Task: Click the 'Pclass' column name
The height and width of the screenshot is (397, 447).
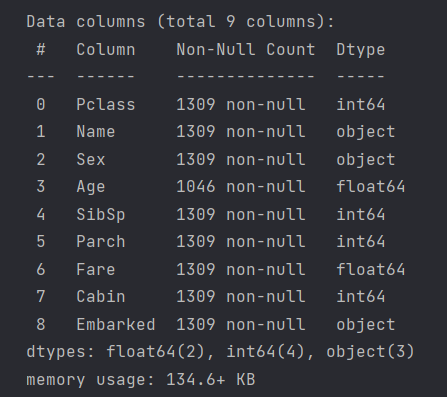Action: (x=106, y=105)
